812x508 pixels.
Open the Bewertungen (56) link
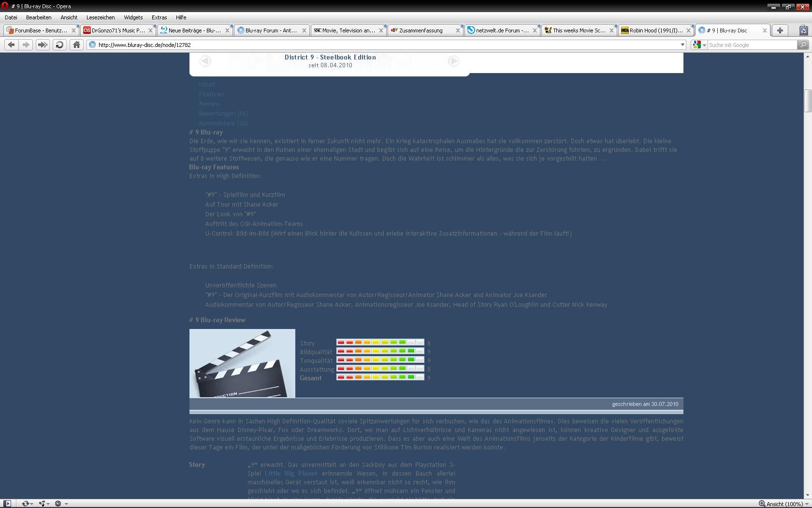223,114
